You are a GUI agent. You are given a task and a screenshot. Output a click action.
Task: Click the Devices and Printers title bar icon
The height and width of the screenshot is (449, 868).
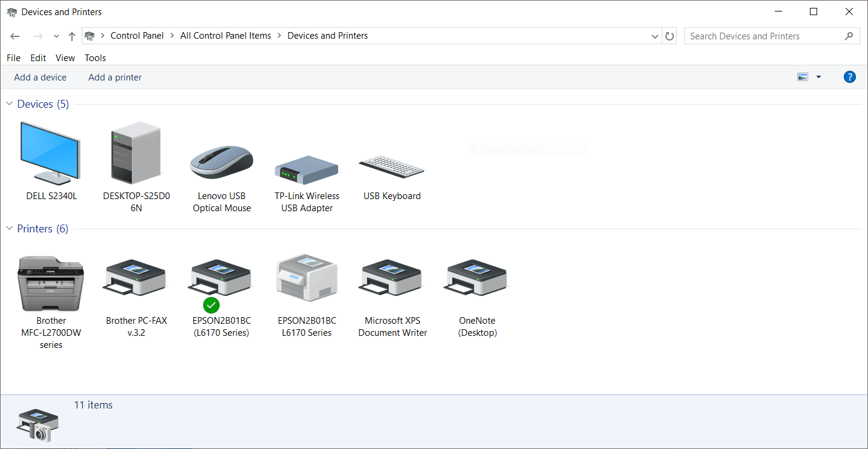(11, 12)
